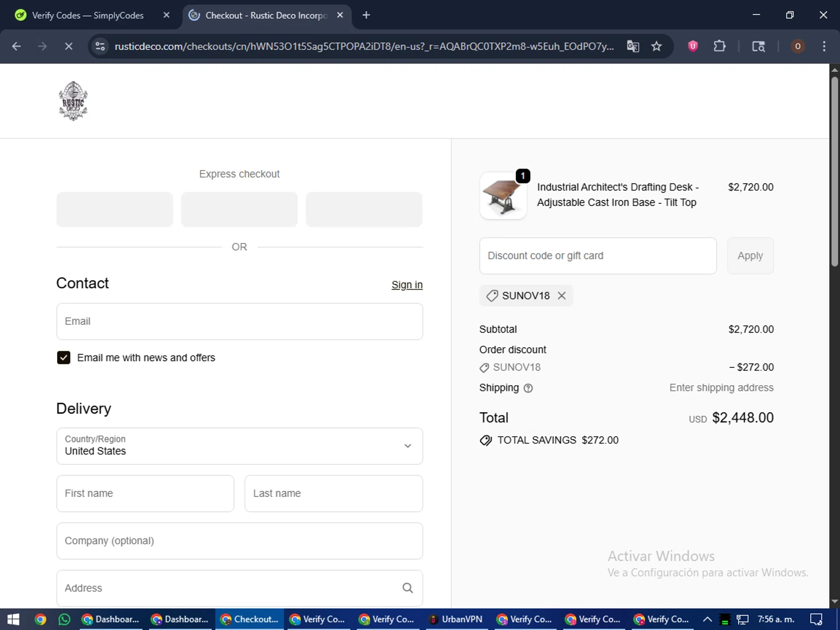Click the drafting desk product thumbnail
The image size is (840, 630).
point(503,195)
